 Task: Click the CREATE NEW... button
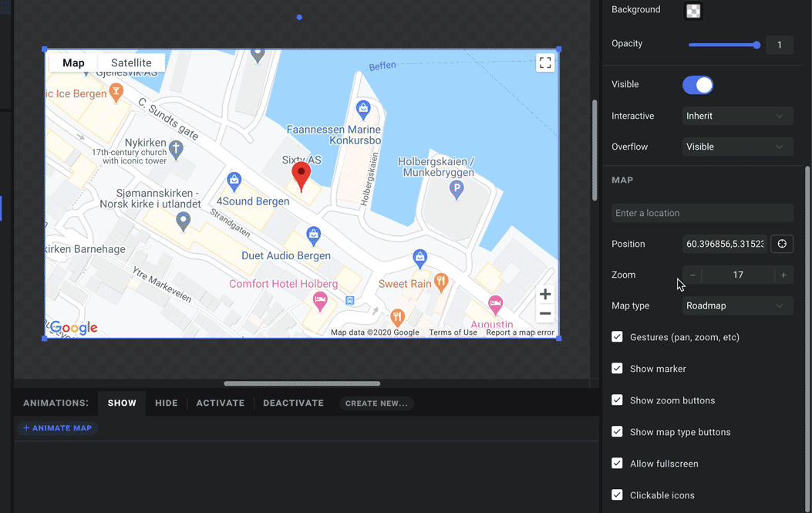coord(376,403)
